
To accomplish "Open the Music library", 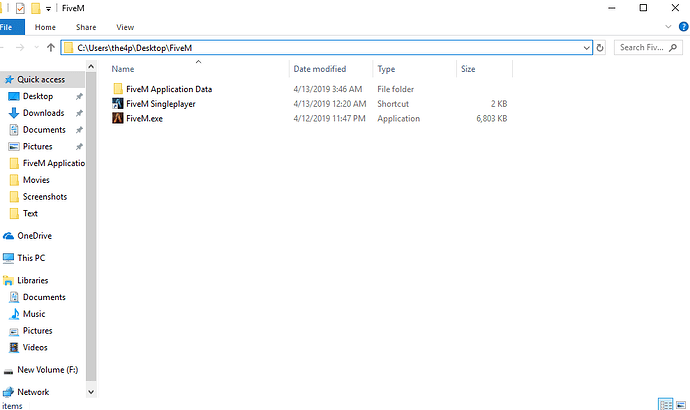I will 34,314.
